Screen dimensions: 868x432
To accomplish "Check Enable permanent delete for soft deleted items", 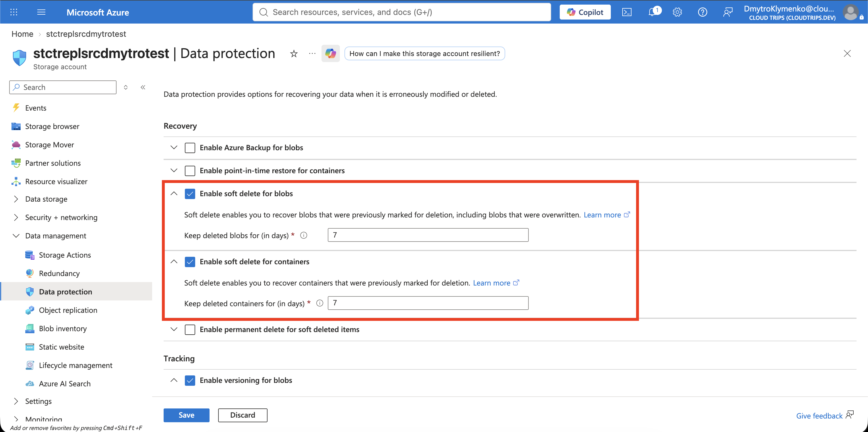I will point(190,329).
